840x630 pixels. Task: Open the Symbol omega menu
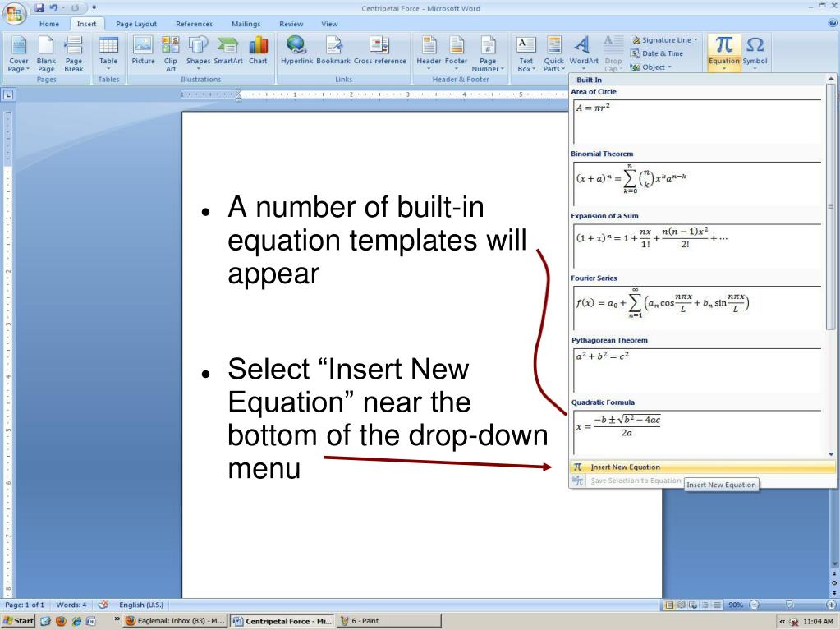pos(755,53)
